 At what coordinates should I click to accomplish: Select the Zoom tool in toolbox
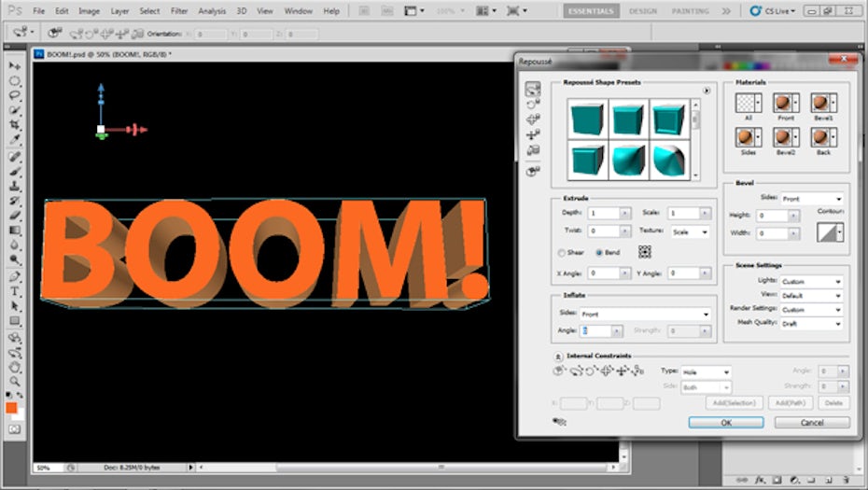(x=15, y=381)
